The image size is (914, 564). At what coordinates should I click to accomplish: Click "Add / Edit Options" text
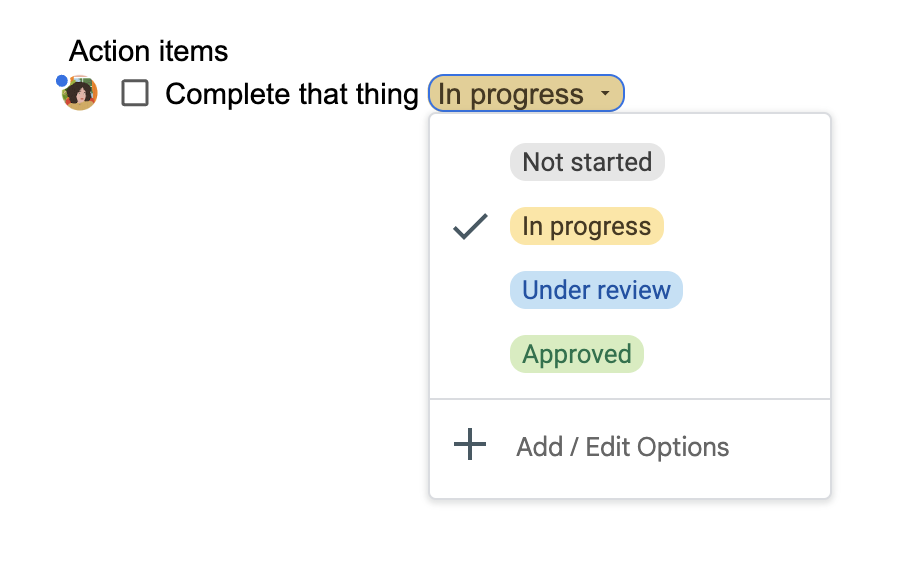[x=622, y=446]
